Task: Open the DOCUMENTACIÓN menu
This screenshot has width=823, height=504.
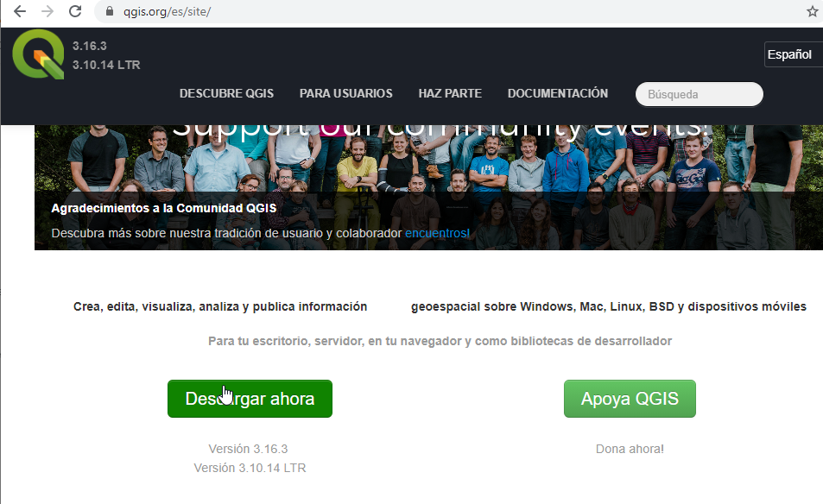Action: click(557, 93)
